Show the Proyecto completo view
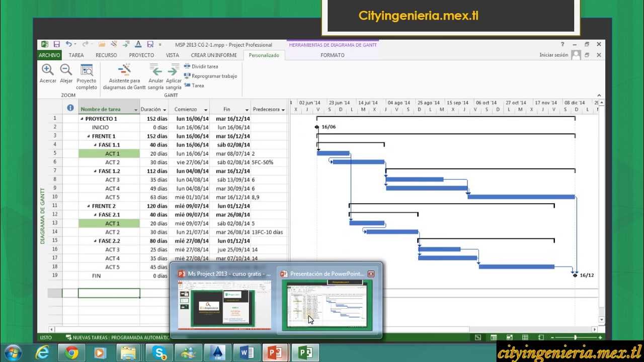Viewport: 644px width, 362px height. pyautogui.click(x=87, y=77)
